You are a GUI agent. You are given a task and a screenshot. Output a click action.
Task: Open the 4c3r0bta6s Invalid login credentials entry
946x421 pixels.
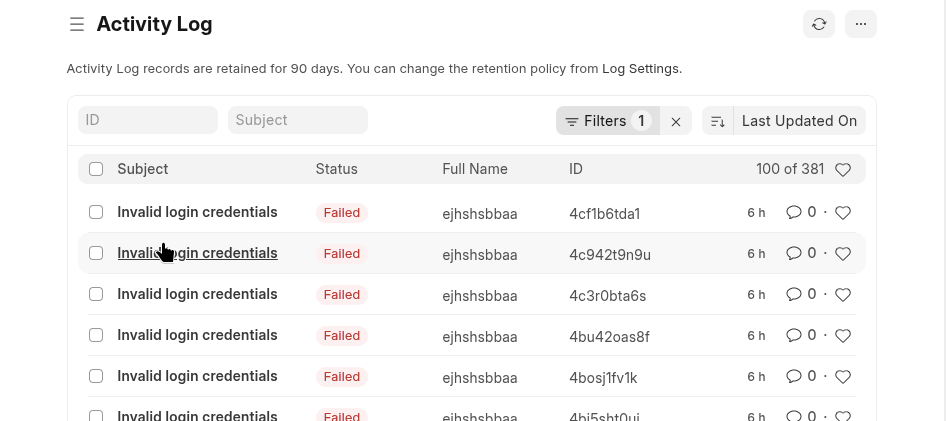pyautogui.click(x=197, y=294)
